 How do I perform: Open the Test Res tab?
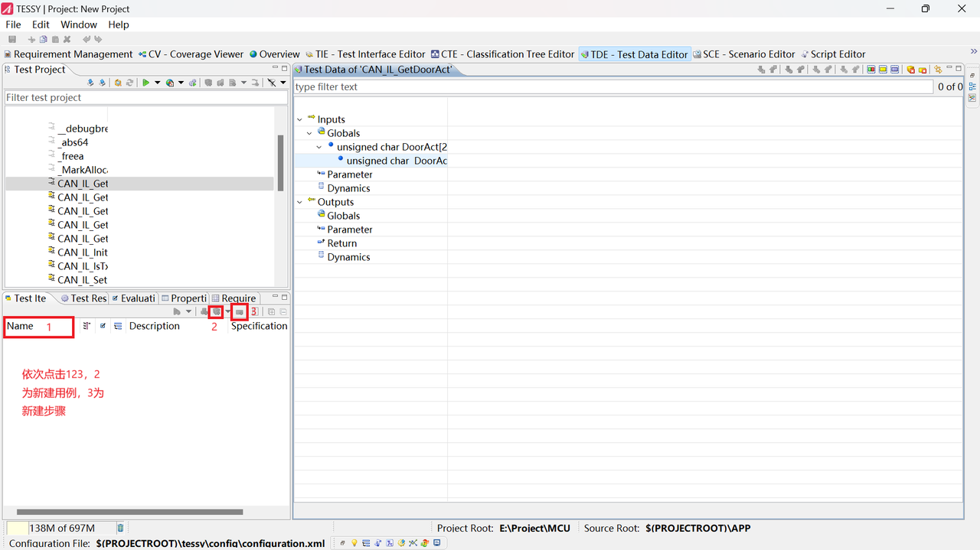(x=83, y=298)
